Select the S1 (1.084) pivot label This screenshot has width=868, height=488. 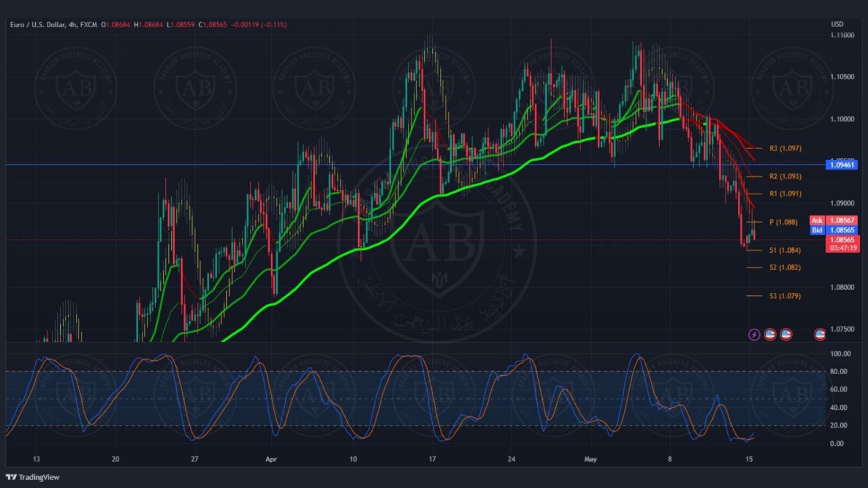785,250
